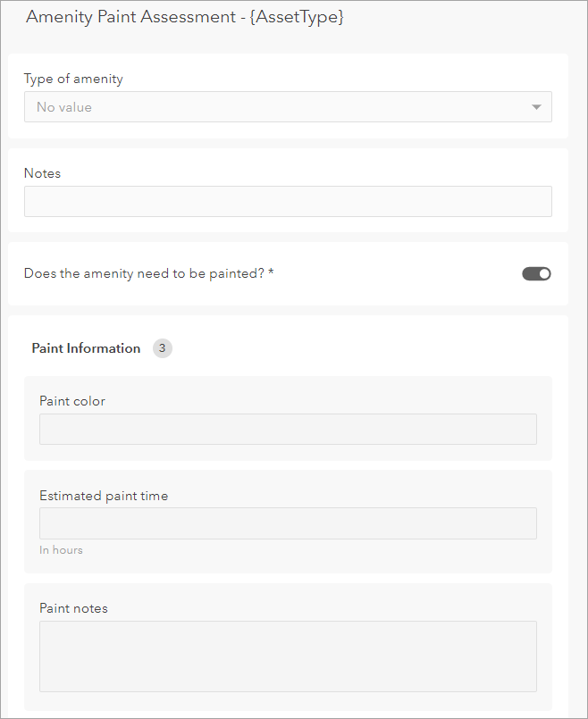This screenshot has width=588, height=719.
Task: Click the 'In hours' hint text
Action: point(61,549)
